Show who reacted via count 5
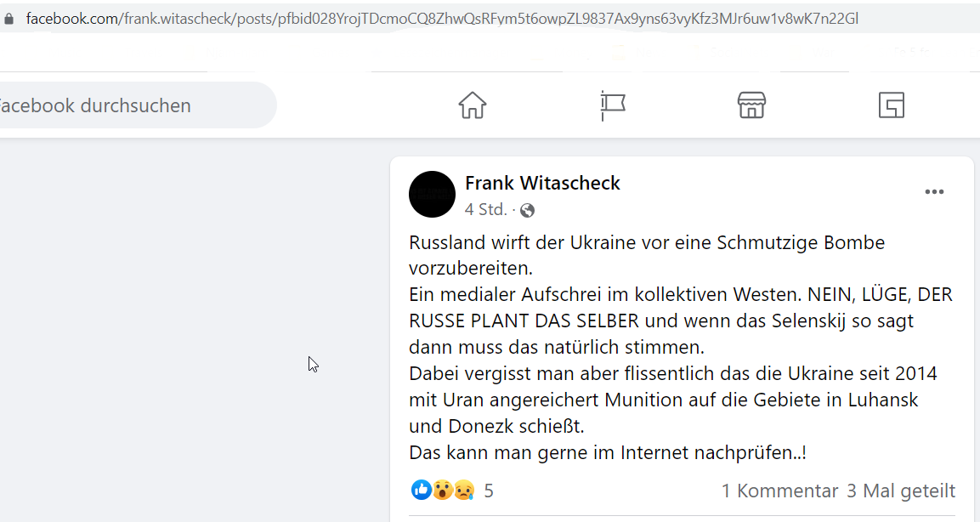 coord(489,491)
